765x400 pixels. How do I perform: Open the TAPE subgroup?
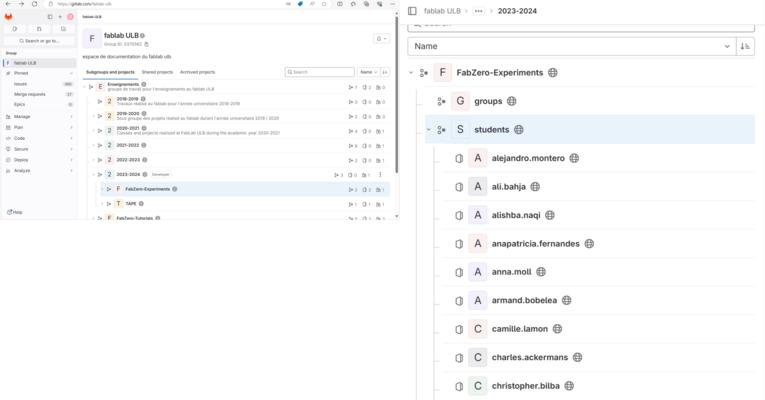click(x=131, y=204)
